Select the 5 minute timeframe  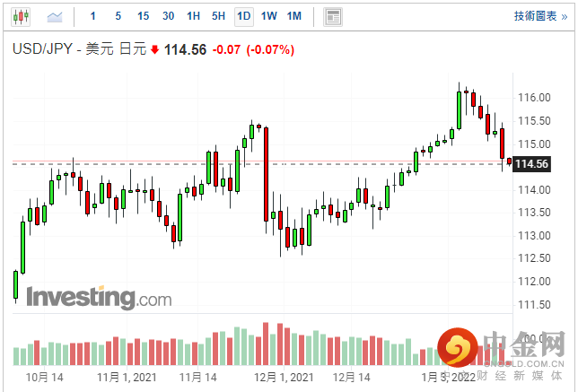point(118,16)
